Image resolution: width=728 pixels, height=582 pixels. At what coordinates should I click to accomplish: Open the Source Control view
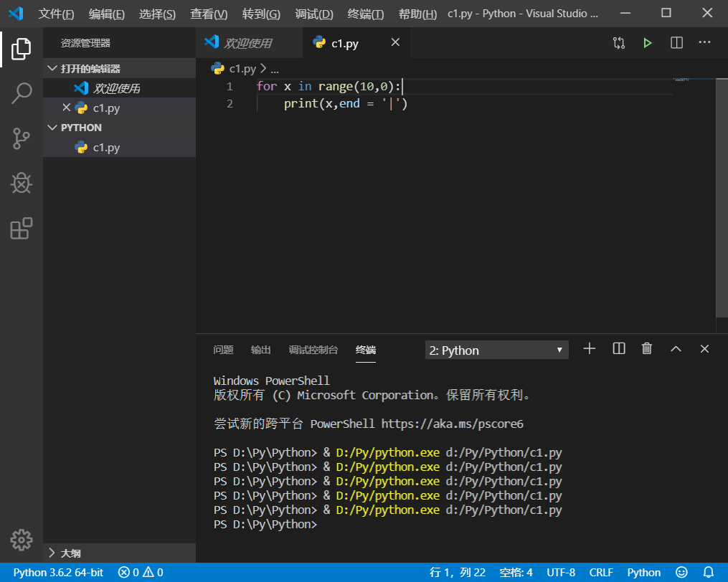[x=22, y=138]
